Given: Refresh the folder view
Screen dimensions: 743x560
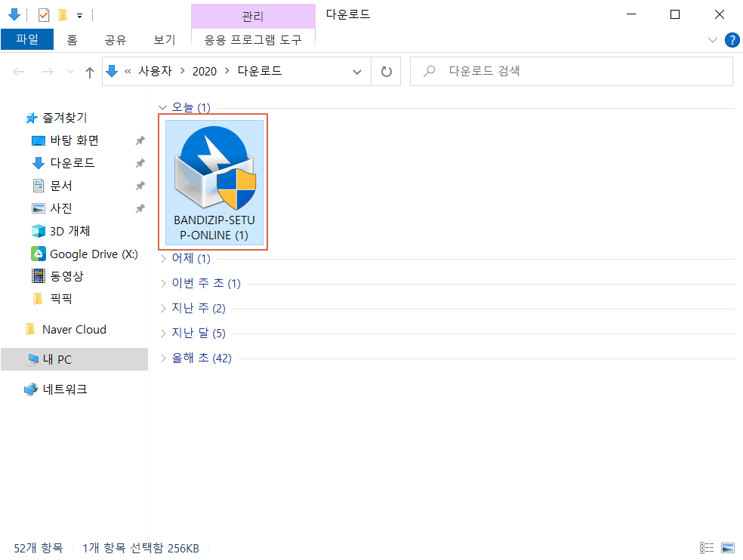Looking at the screenshot, I should [387, 72].
